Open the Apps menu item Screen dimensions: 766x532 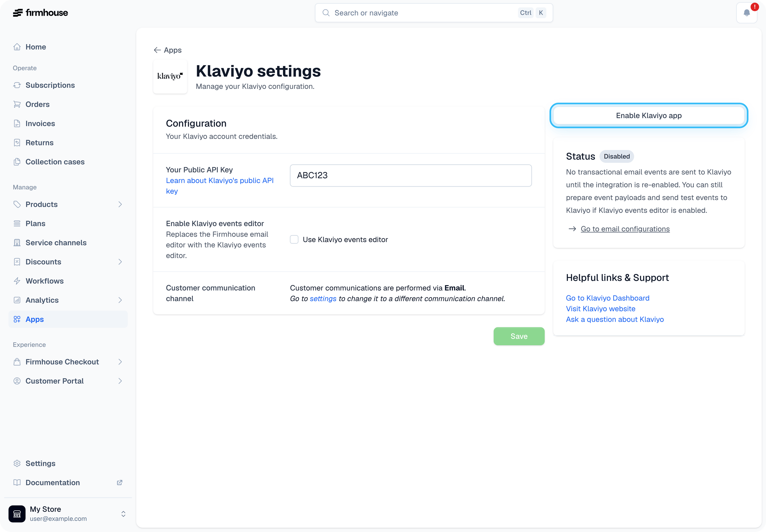pyautogui.click(x=68, y=319)
